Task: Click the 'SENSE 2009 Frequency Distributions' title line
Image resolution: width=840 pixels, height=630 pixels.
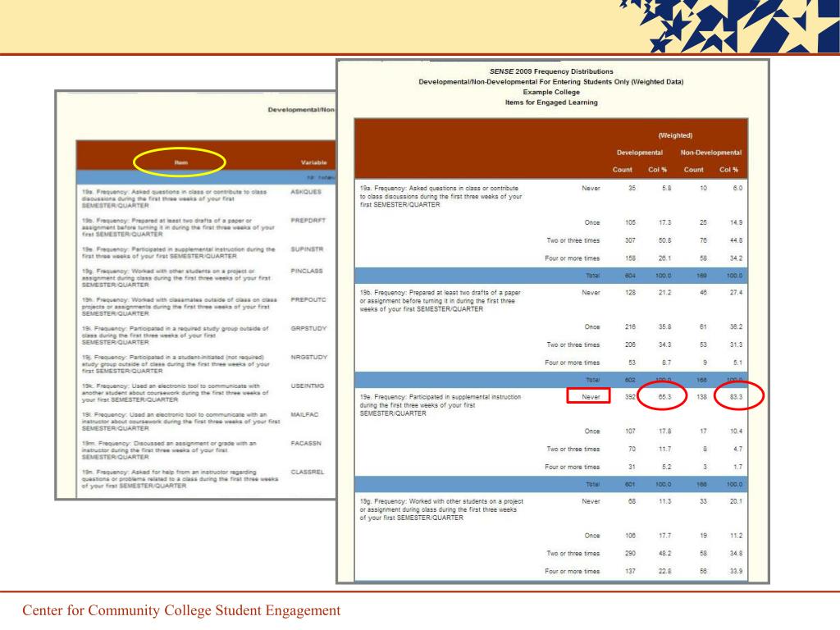Action: click(551, 71)
